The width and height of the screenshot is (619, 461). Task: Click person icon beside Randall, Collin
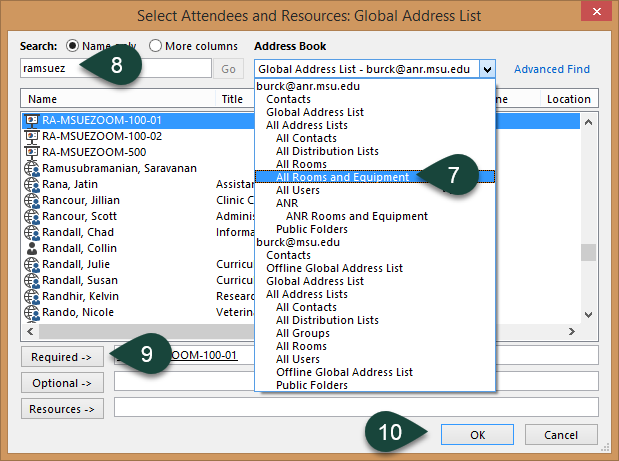31,248
